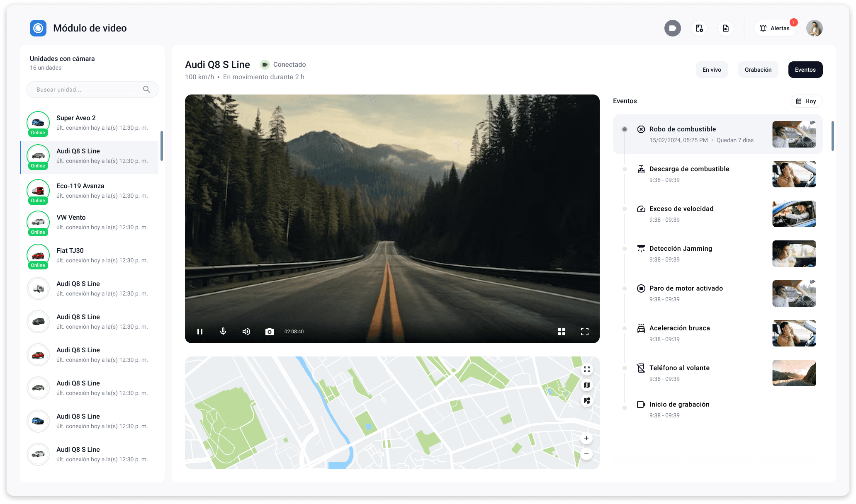856x504 pixels.
Task: Toggle the microphone in video player
Action: 223,332
